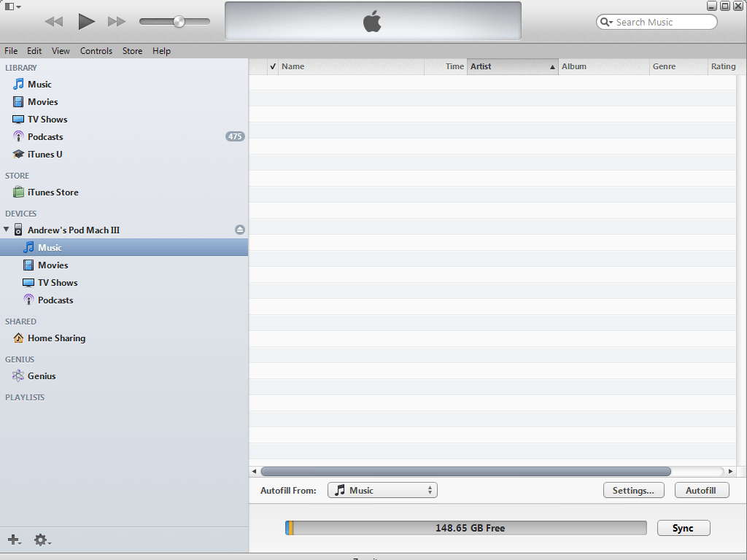Click the volume slider knob

click(x=179, y=21)
